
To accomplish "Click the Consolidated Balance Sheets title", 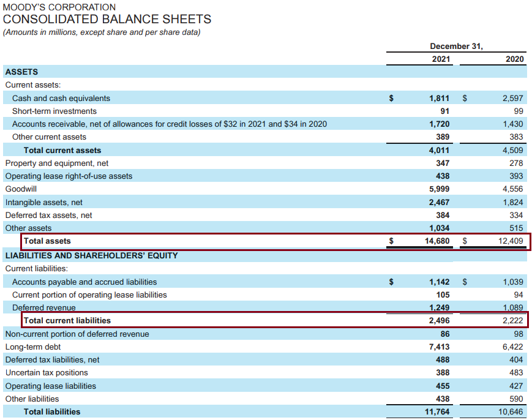I will tap(107, 20).
